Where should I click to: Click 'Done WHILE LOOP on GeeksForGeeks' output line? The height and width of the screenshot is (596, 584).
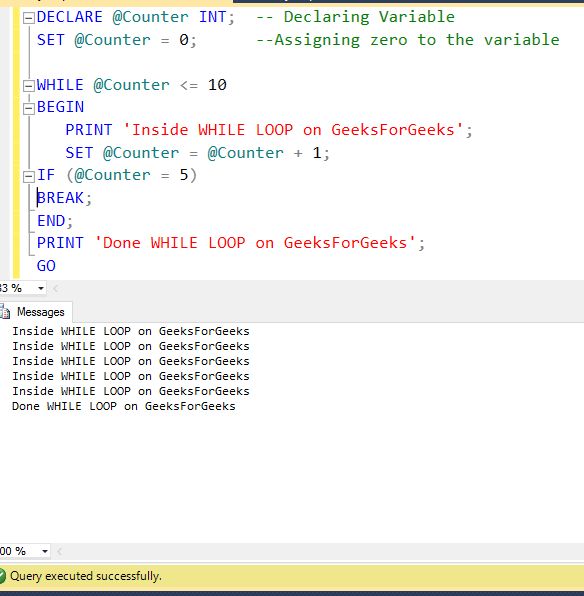tap(124, 406)
